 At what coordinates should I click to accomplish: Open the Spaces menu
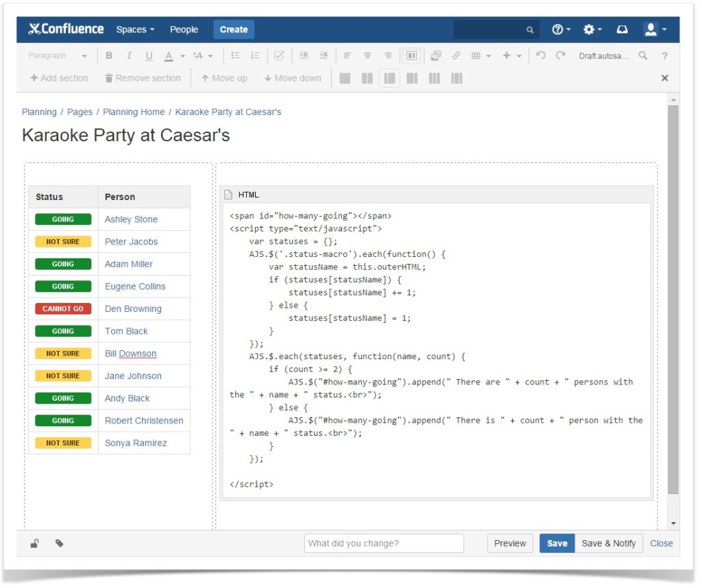point(135,29)
